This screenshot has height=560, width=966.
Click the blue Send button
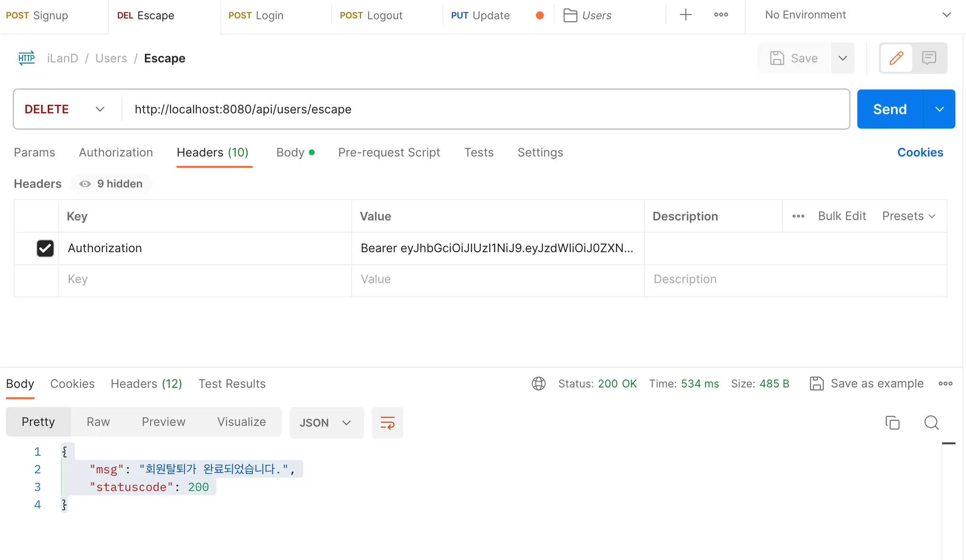click(890, 109)
